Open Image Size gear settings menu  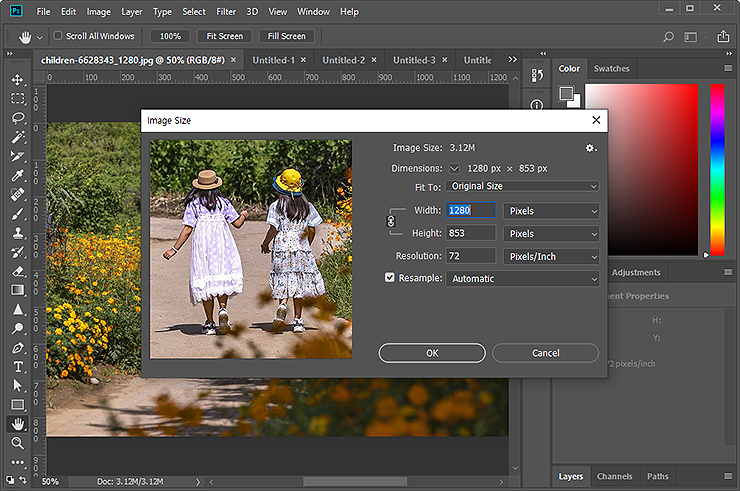pos(591,148)
